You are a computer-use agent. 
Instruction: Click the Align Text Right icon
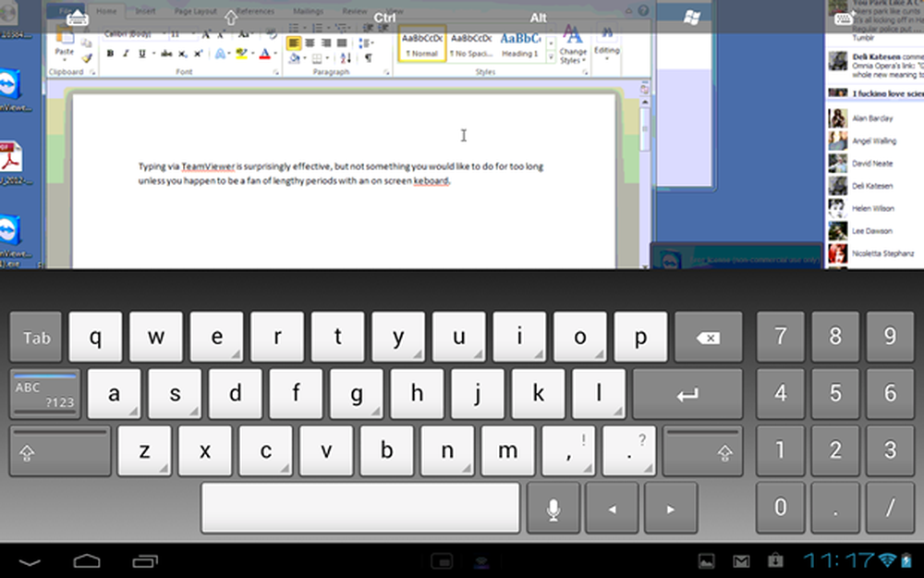pos(326,43)
